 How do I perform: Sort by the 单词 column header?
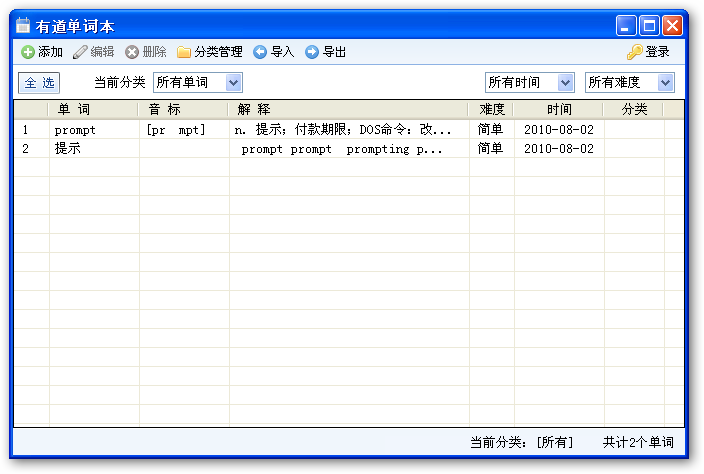tap(93, 110)
